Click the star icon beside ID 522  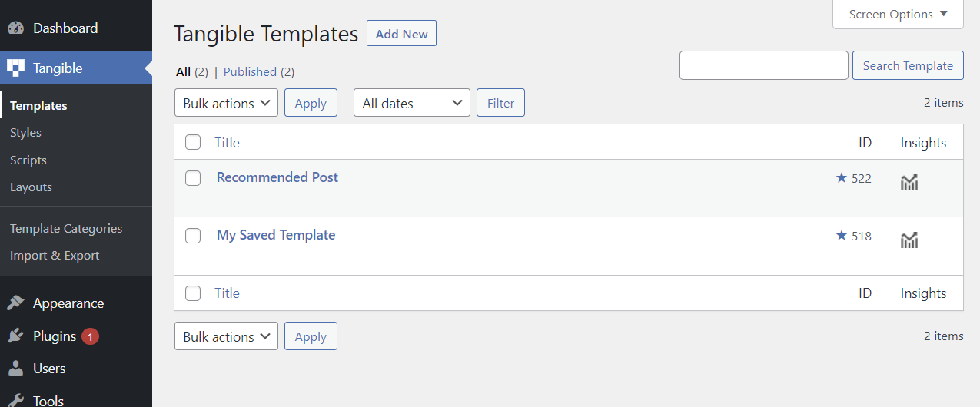click(841, 178)
